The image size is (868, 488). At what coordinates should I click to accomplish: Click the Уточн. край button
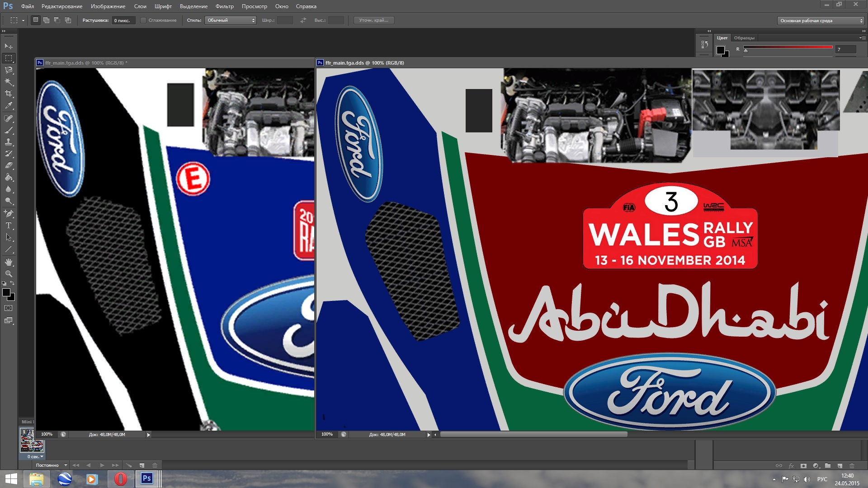click(x=374, y=20)
